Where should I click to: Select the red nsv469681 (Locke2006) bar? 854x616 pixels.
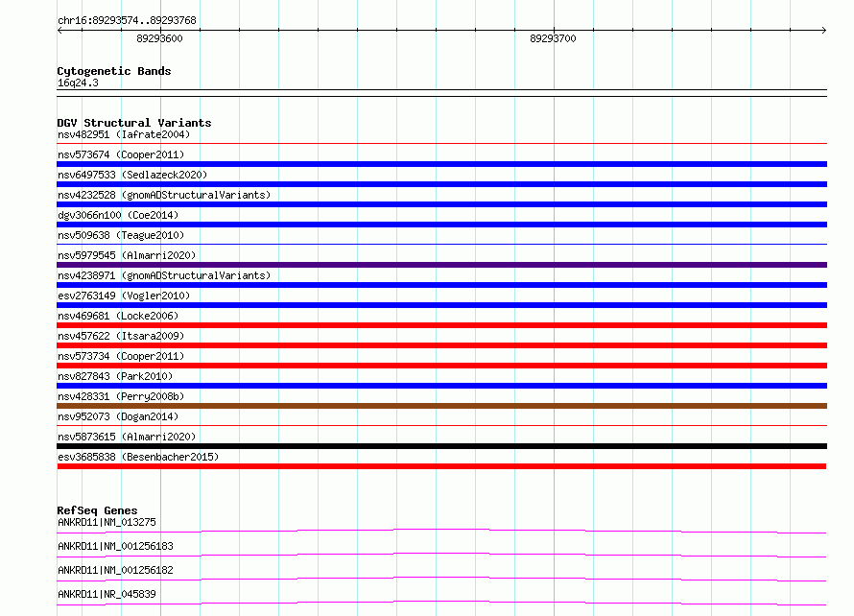[441, 325]
